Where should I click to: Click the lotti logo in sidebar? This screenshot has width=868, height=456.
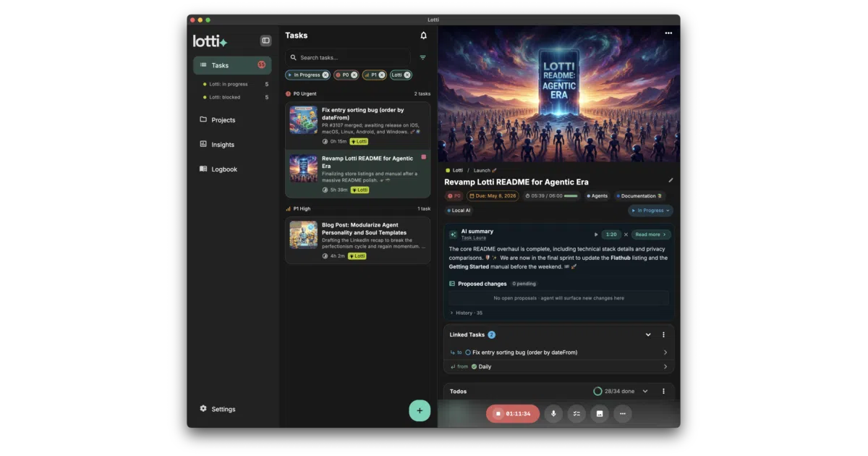pos(210,41)
